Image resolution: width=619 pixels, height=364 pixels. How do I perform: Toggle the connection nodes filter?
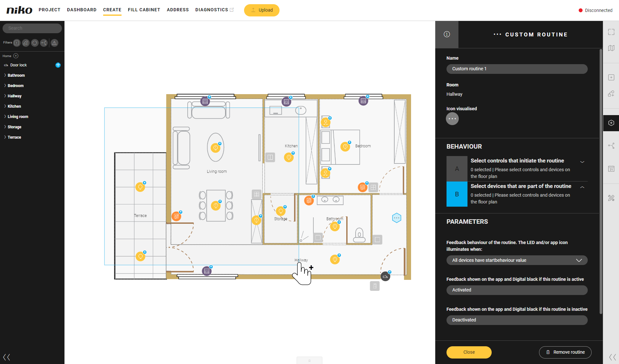coord(44,43)
